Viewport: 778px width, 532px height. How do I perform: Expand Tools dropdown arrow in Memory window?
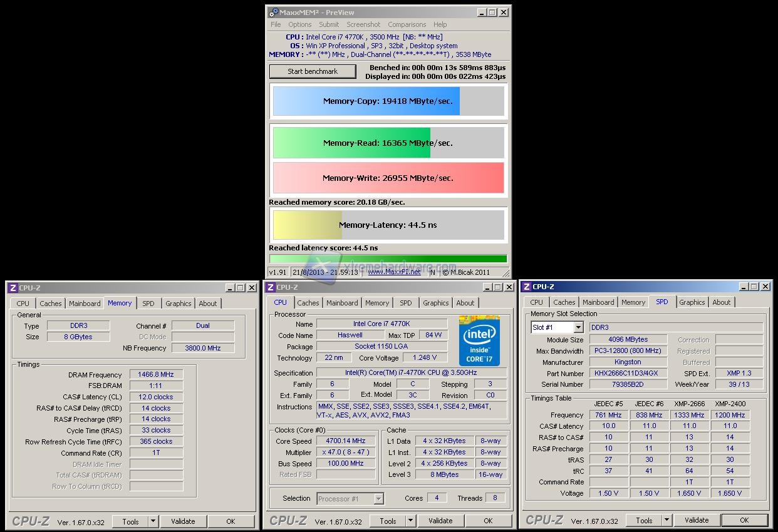153,521
